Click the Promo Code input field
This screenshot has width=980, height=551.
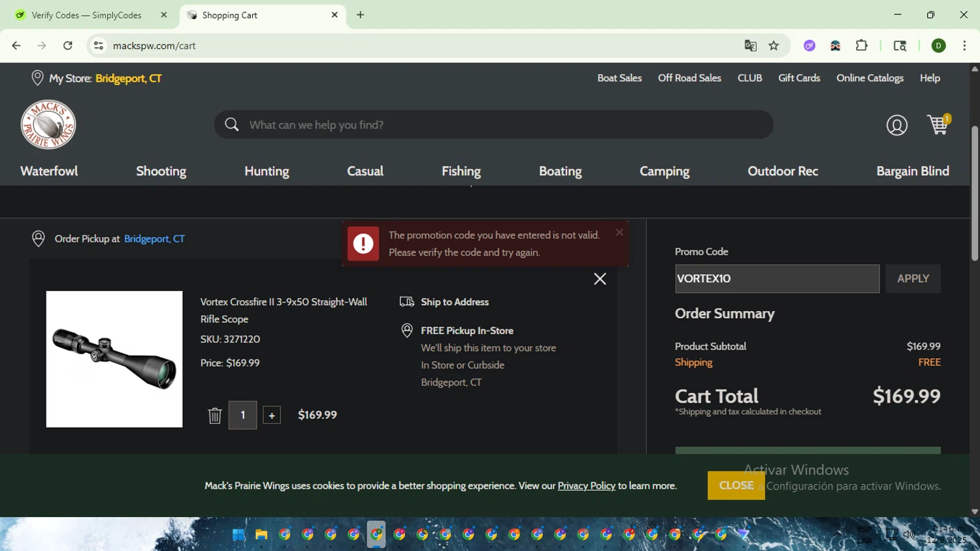point(777,278)
